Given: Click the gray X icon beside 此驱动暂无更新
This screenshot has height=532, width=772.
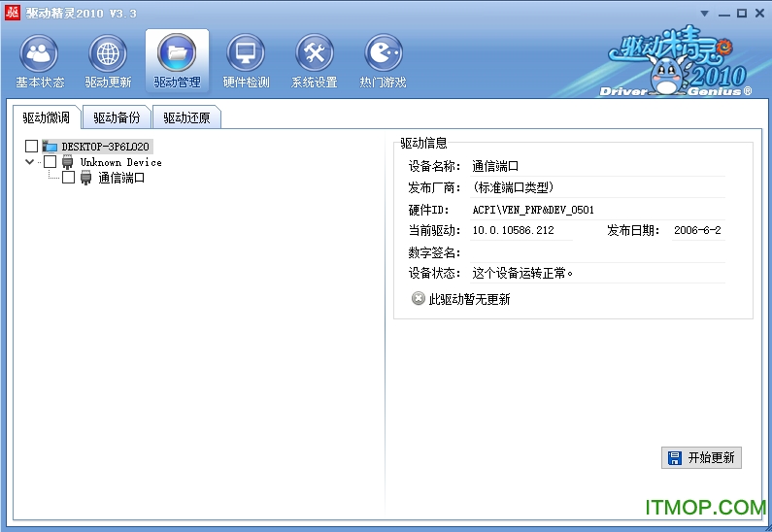Looking at the screenshot, I should tap(418, 298).
